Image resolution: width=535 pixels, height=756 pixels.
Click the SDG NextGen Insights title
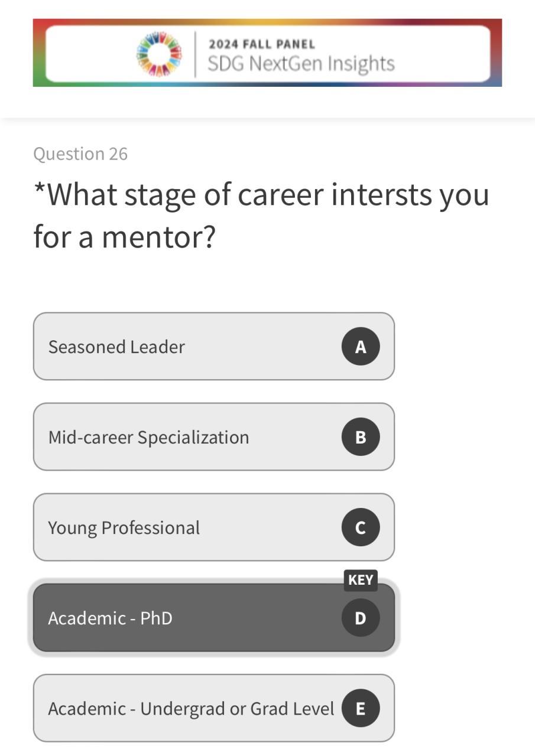pyautogui.click(x=301, y=64)
